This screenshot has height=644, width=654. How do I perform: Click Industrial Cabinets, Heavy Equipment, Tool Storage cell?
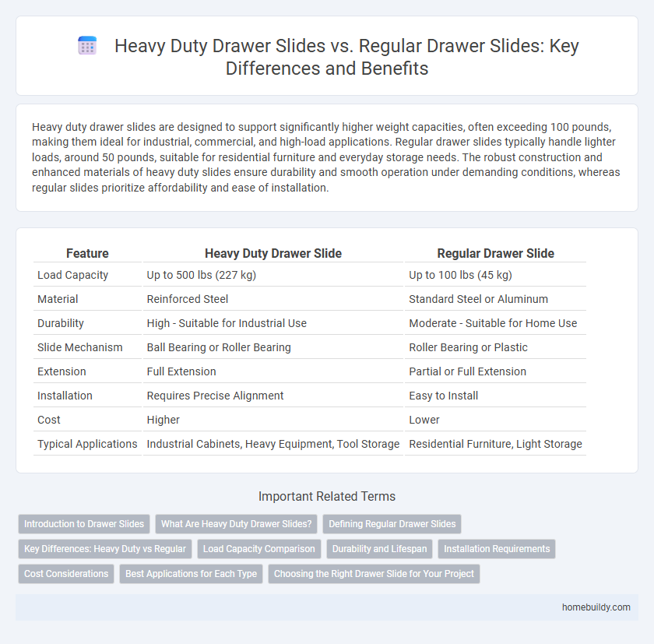coord(272,444)
